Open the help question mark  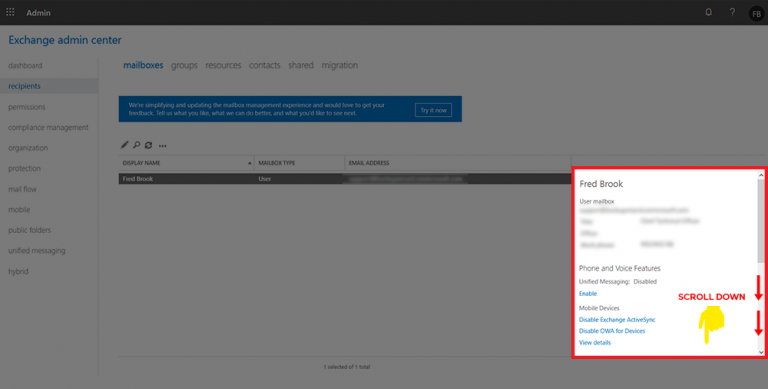(x=732, y=12)
